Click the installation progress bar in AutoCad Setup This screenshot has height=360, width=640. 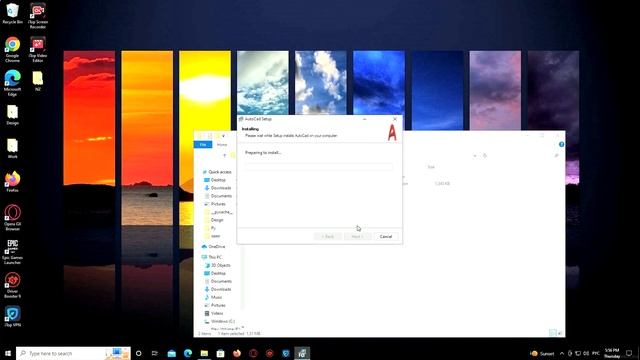click(319, 166)
